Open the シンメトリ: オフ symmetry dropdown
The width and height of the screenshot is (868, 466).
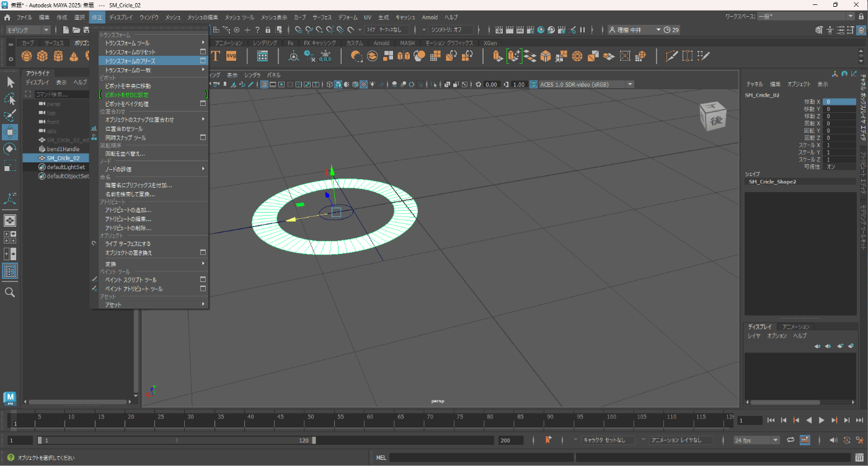coord(451,30)
